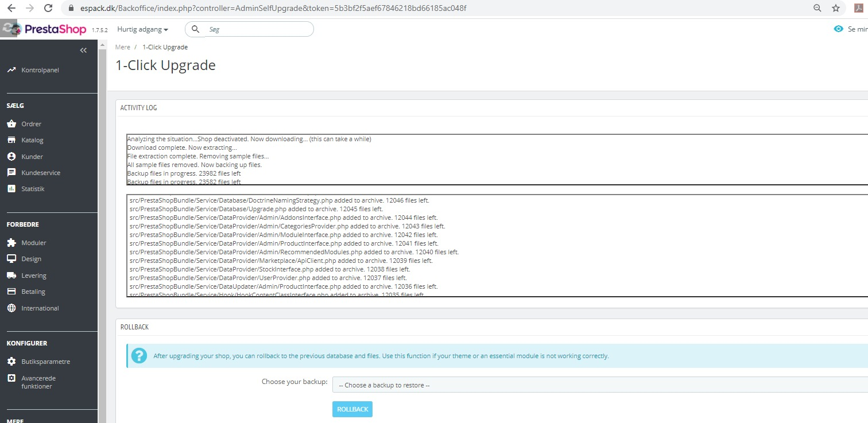The height and width of the screenshot is (423, 868).
Task: Click the ACTIVITY LOG panel title
Action: click(138, 108)
